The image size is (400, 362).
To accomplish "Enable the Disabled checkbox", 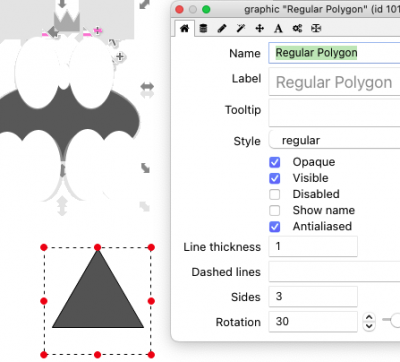I will click(275, 194).
